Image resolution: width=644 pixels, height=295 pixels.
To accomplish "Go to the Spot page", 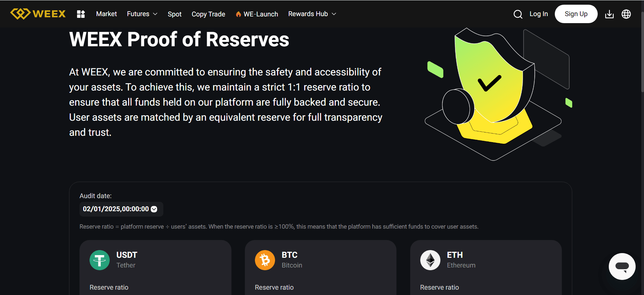I will tap(174, 14).
